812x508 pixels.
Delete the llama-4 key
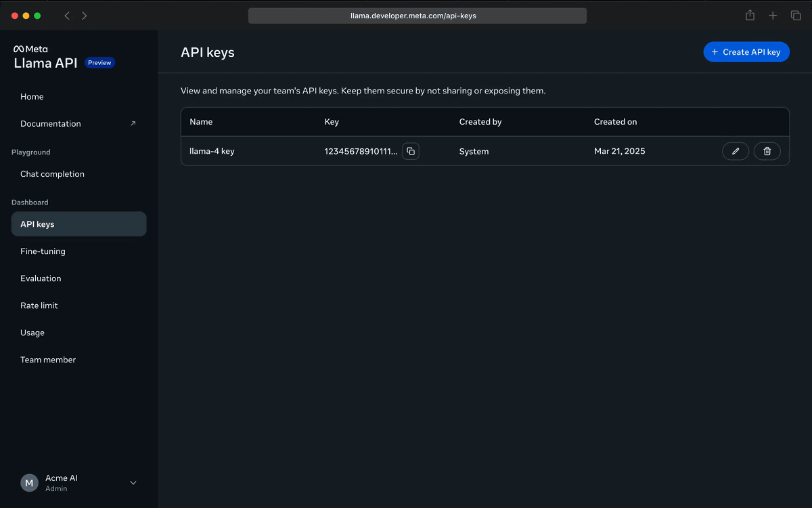click(x=767, y=151)
